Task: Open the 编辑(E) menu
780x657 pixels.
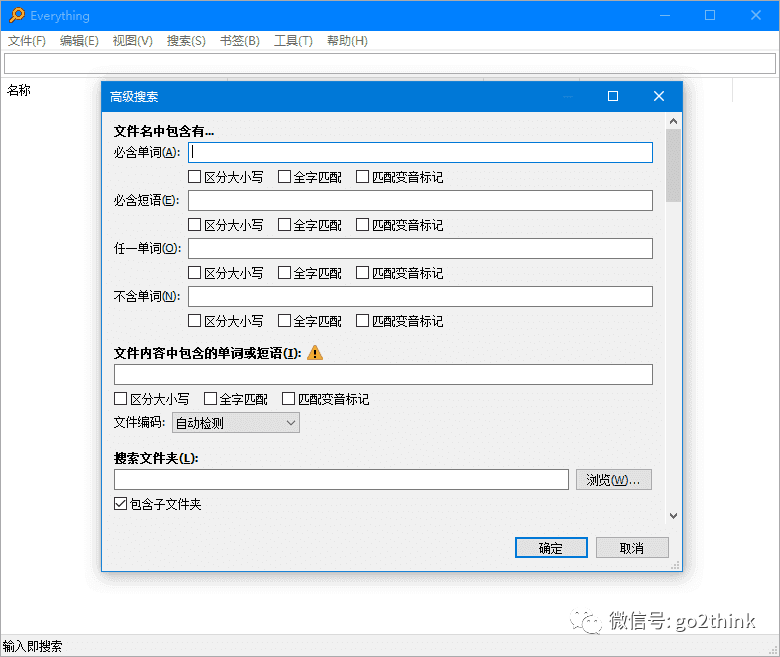Action: (x=79, y=41)
